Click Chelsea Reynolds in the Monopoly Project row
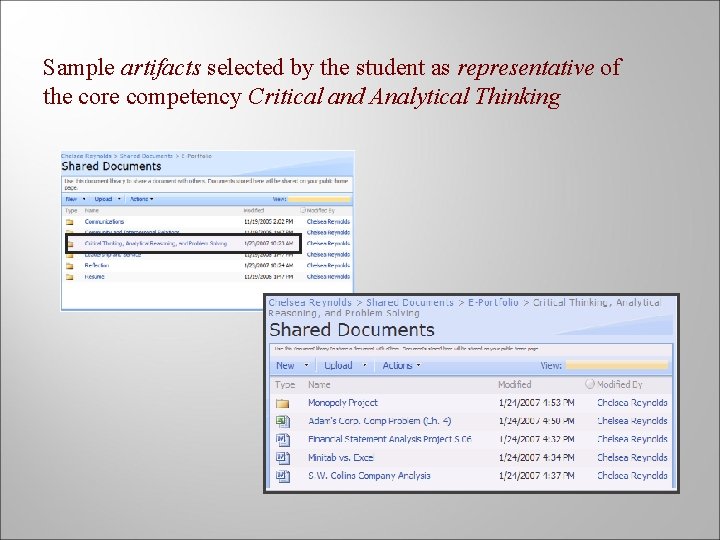Screen dimensions: 720x540 click(632, 403)
